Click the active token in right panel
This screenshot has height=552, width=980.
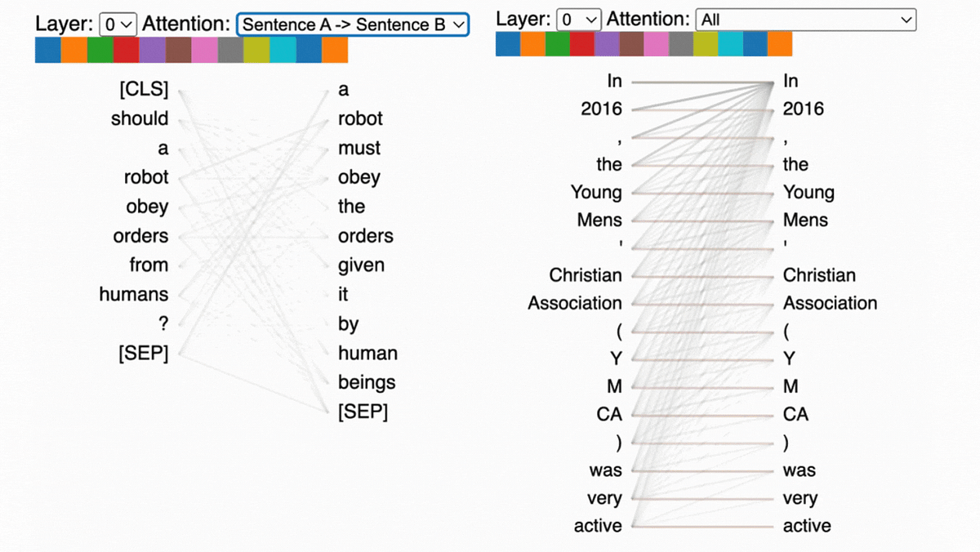coord(598,526)
